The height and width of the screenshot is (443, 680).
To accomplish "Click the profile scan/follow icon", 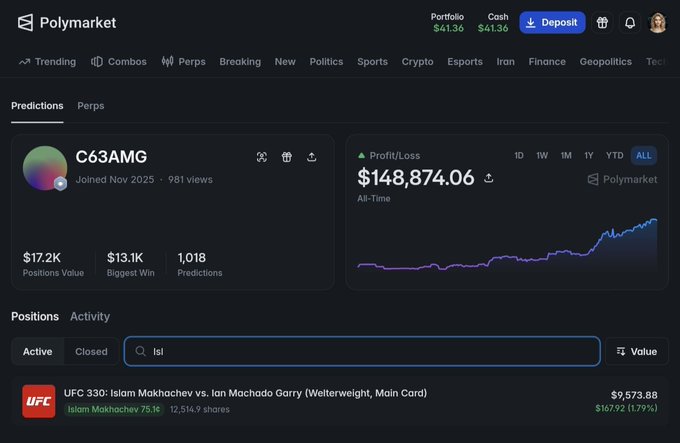I will 262,157.
